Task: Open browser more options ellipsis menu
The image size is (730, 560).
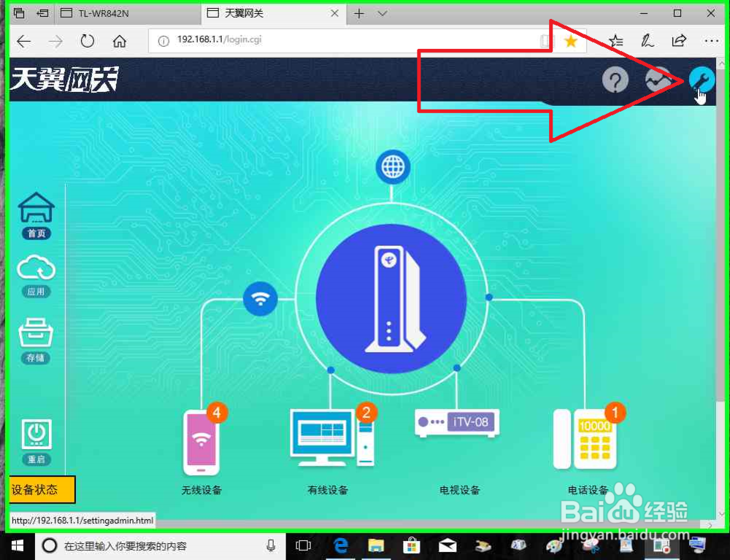Action: [x=711, y=41]
